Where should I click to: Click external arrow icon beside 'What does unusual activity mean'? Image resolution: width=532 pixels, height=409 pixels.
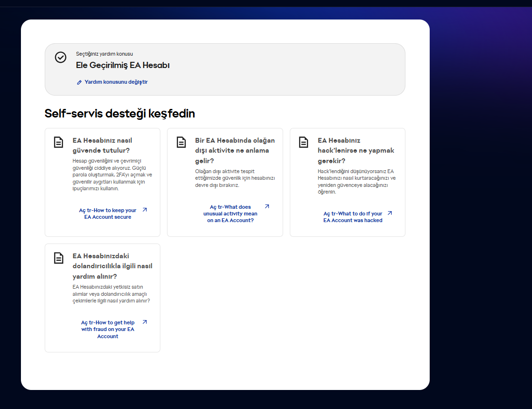267,206
